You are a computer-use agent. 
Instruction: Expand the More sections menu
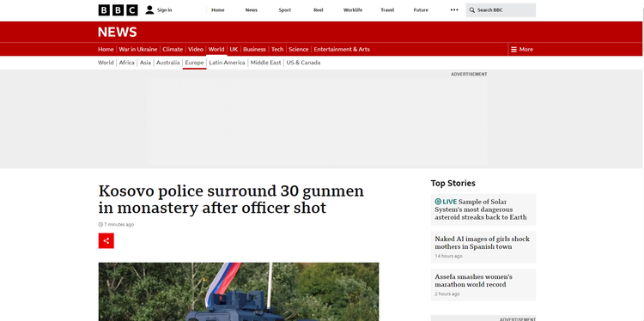pyautogui.click(x=521, y=49)
